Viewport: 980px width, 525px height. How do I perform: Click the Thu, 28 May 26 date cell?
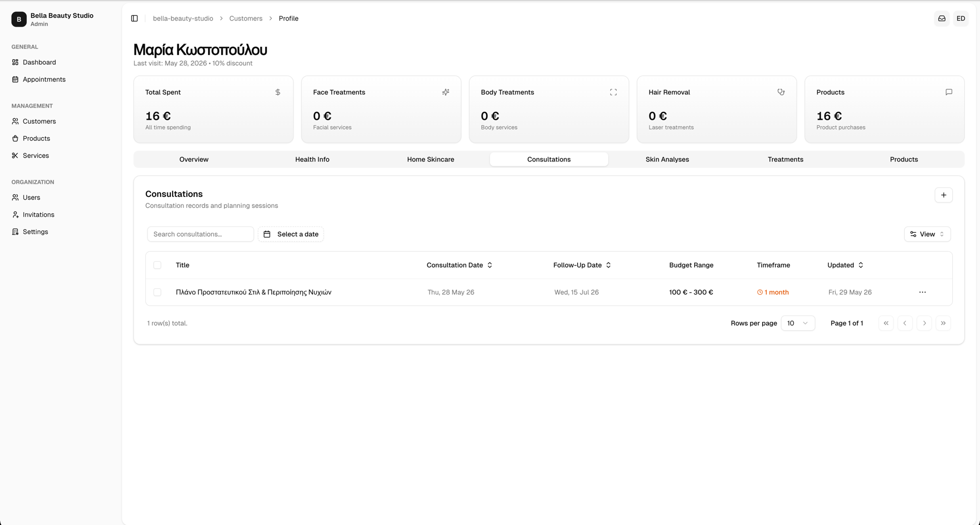(451, 292)
